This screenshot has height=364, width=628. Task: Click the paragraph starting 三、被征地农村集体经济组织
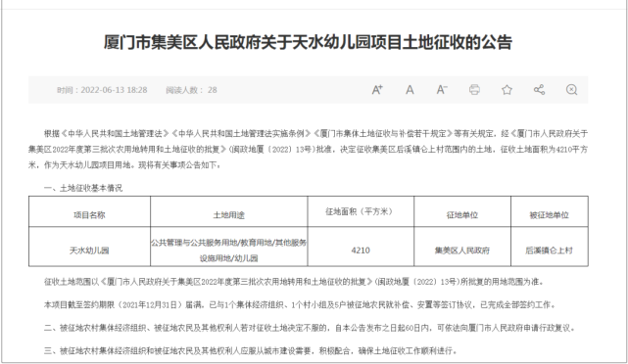251,351
